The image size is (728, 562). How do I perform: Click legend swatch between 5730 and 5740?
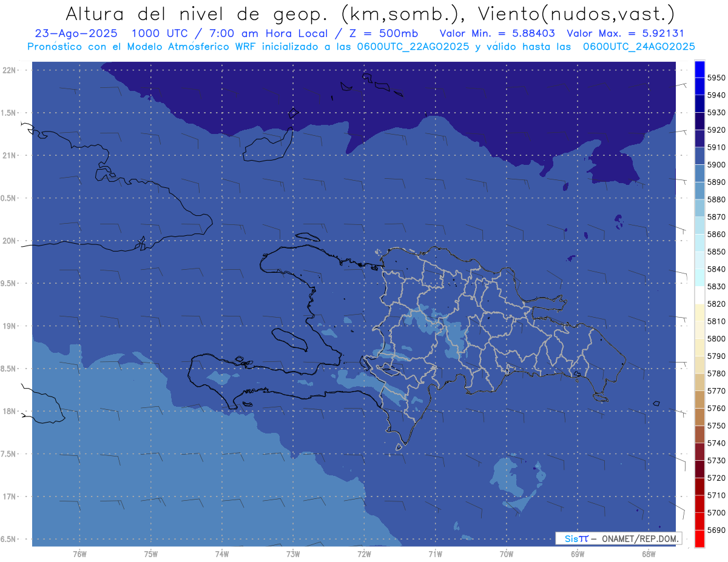(x=699, y=452)
